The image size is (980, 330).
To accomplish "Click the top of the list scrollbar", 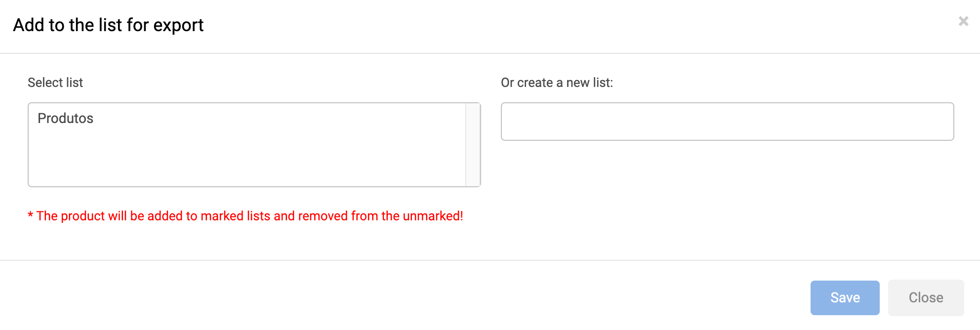I will [x=473, y=109].
